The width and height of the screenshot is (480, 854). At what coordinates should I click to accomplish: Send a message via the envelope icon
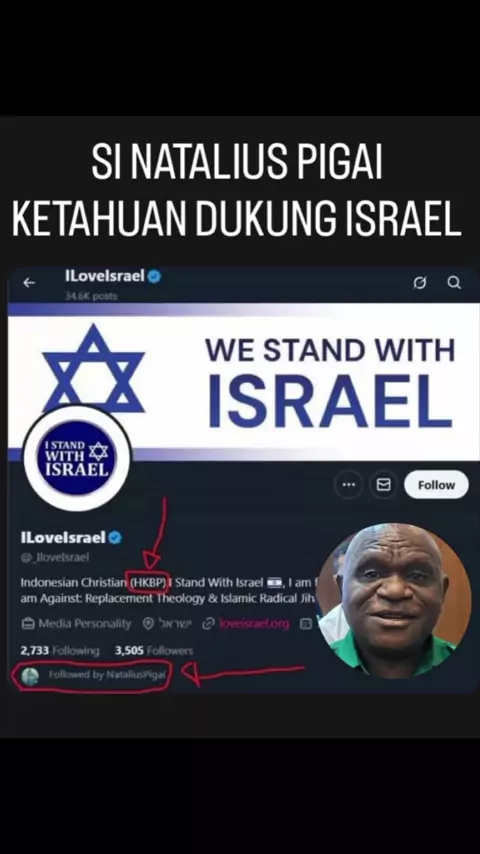coord(384,484)
